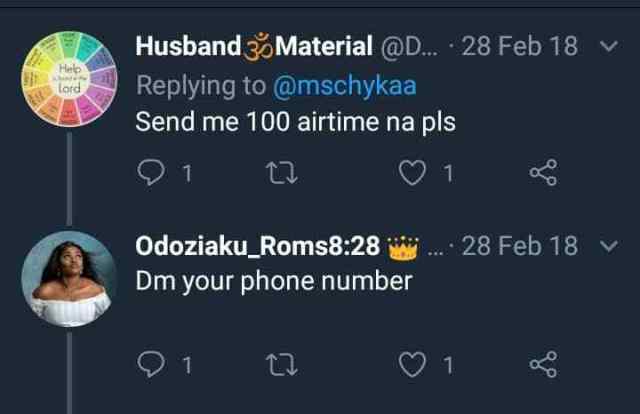
Task: Reply to Husband Material's airtime tweet
Action: (150, 174)
